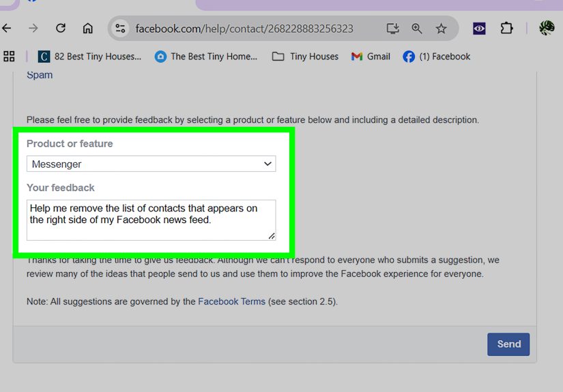Image resolution: width=563 pixels, height=392 pixels.
Task: Open the apps grid in bookmarks bar
Action: (x=9, y=57)
